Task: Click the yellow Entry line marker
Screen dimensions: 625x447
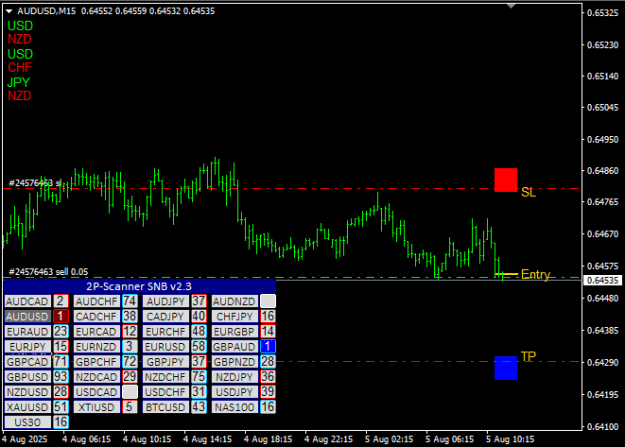Action: point(506,274)
